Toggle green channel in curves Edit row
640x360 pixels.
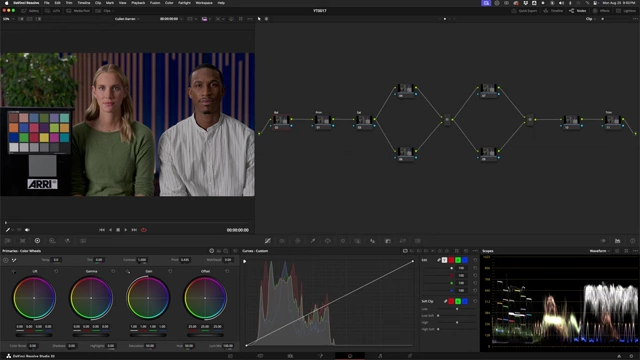tap(458, 260)
